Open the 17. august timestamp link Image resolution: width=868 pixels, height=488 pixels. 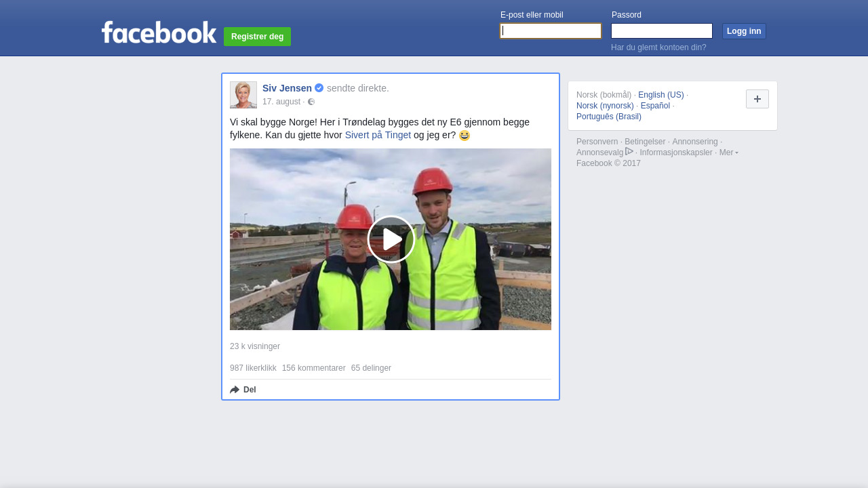click(281, 102)
